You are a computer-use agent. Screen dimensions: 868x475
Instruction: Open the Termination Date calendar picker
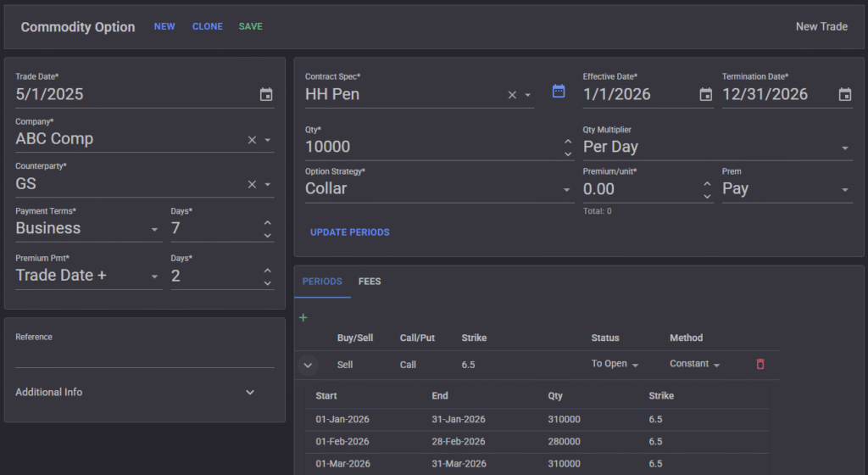pyautogui.click(x=845, y=95)
